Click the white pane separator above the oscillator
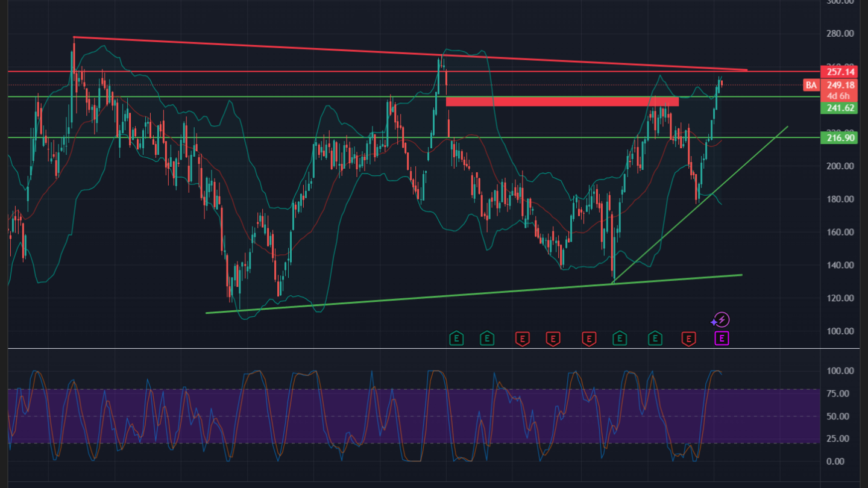The image size is (868, 488). click(422, 348)
